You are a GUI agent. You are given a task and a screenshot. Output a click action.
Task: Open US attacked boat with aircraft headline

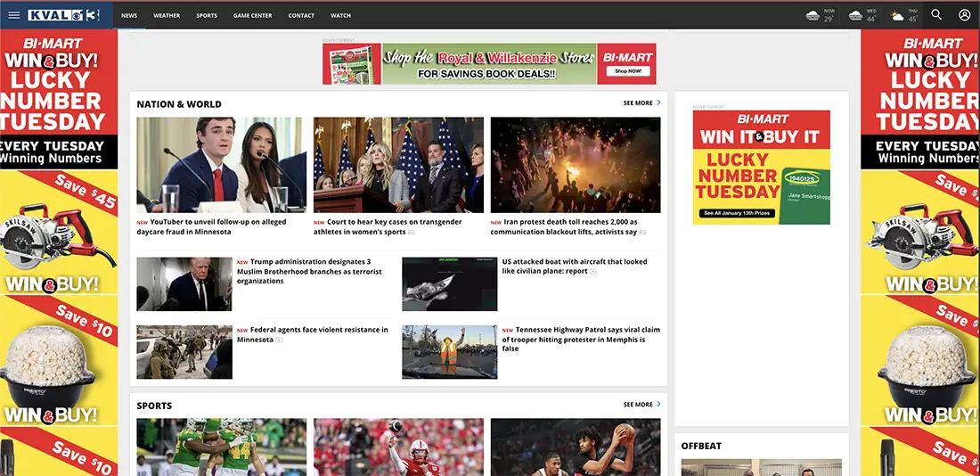575,267
